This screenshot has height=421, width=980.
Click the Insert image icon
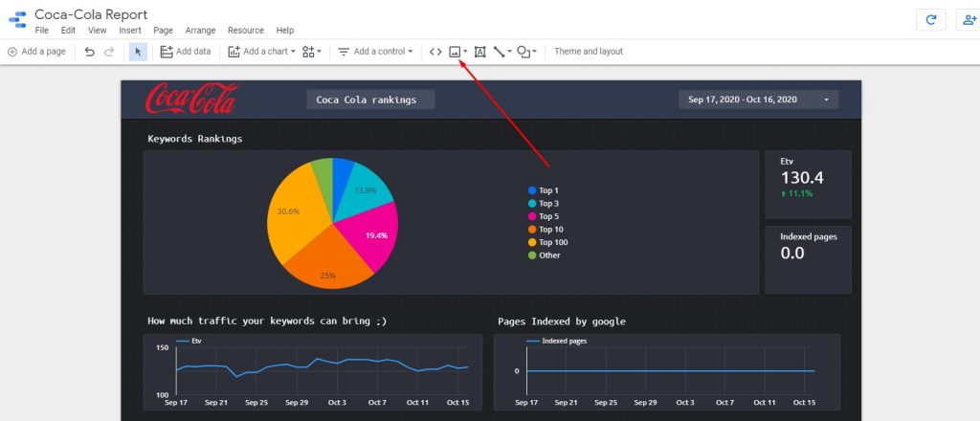pos(455,52)
